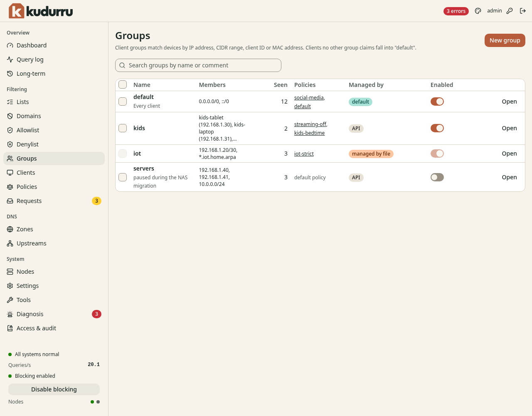Click the New group button
Screen dimensions: 532x416
pos(505,40)
